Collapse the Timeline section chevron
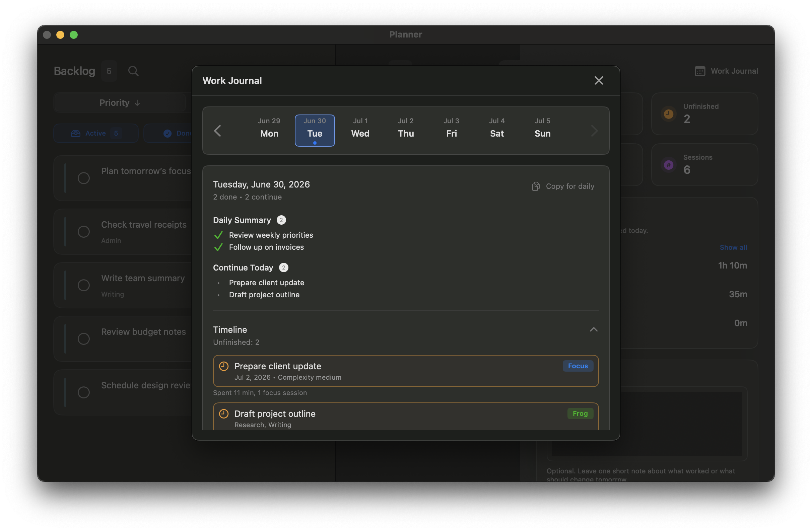The height and width of the screenshot is (531, 812). coord(594,329)
